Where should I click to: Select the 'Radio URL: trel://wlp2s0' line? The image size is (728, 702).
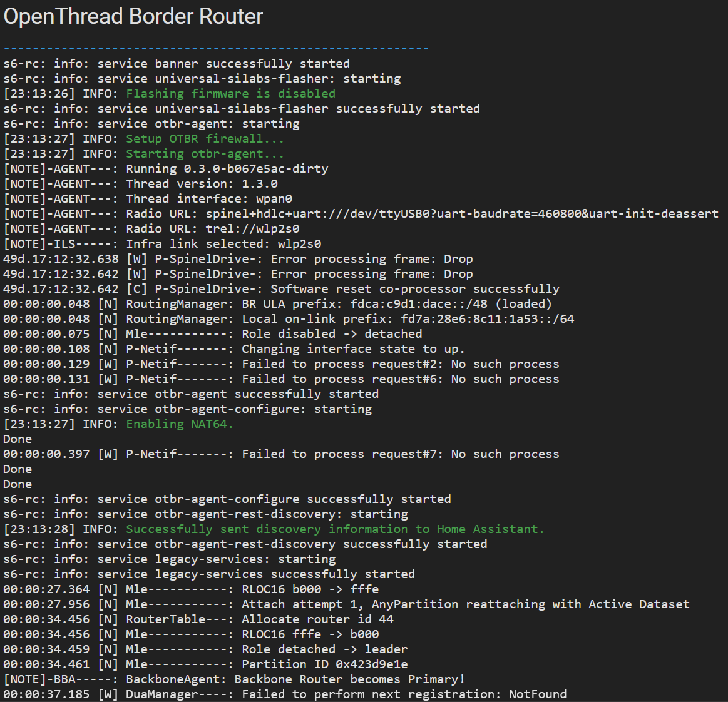point(212,229)
